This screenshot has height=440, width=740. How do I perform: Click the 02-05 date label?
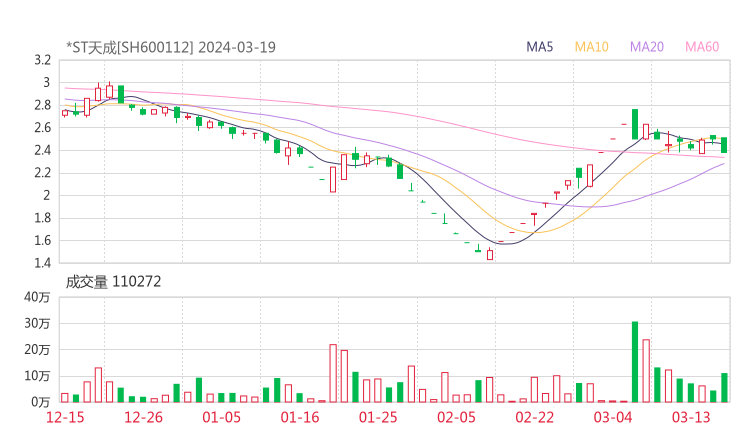click(456, 417)
